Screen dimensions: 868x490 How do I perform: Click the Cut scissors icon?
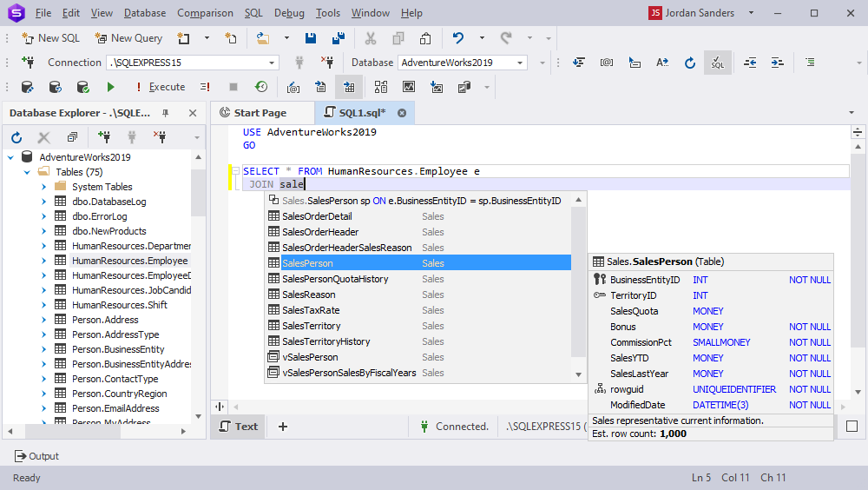(371, 38)
